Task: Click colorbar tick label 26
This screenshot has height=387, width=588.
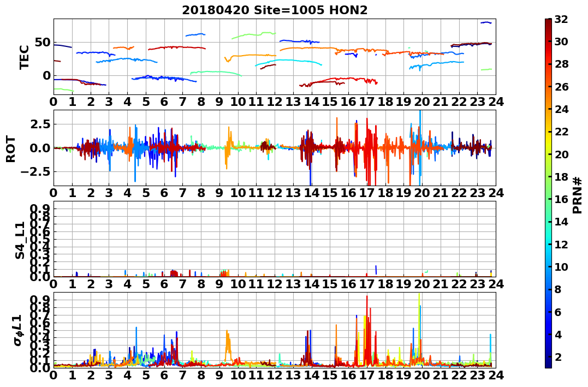Action: 561,87
